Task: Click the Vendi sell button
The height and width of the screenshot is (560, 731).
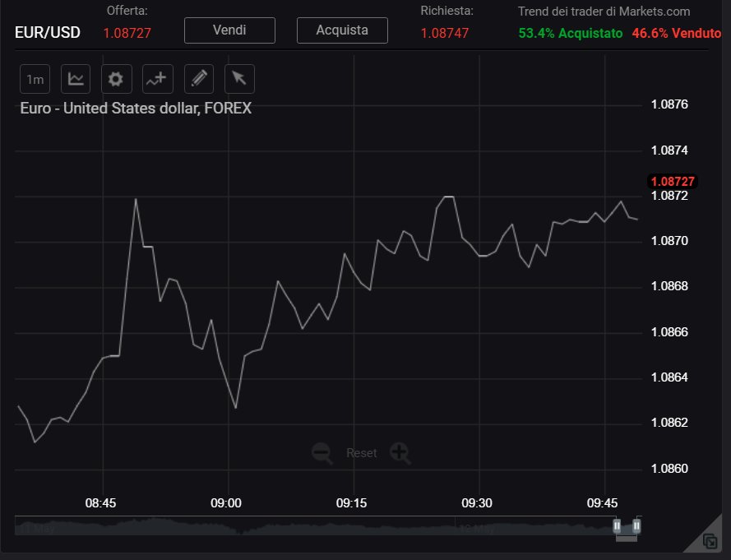Action: pos(230,30)
